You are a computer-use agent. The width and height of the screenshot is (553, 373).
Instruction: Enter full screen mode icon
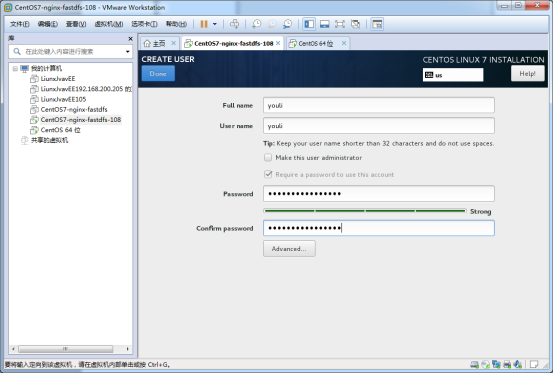(x=340, y=24)
